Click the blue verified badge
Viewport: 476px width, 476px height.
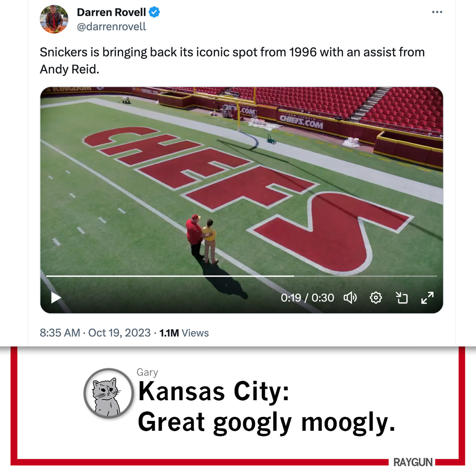(x=154, y=12)
